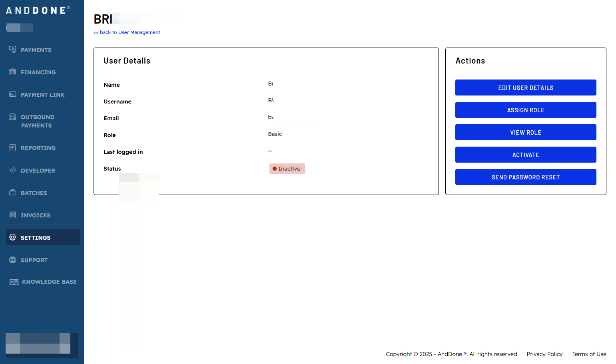Click the Basic role value
This screenshot has height=364, width=616.
275,134
